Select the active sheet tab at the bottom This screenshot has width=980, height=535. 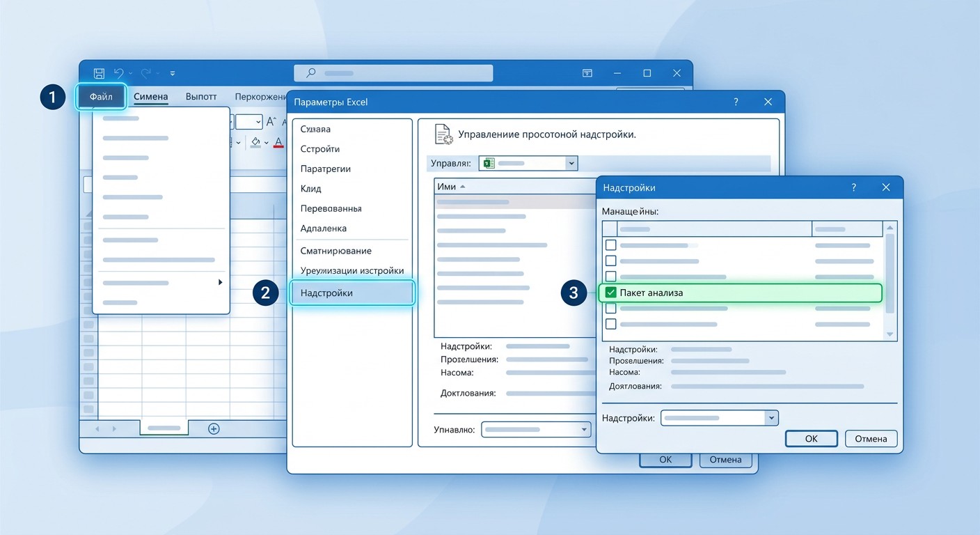click(164, 428)
